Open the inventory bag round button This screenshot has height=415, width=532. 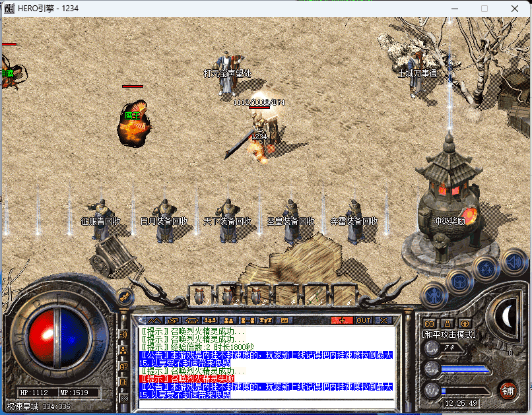[460, 281]
